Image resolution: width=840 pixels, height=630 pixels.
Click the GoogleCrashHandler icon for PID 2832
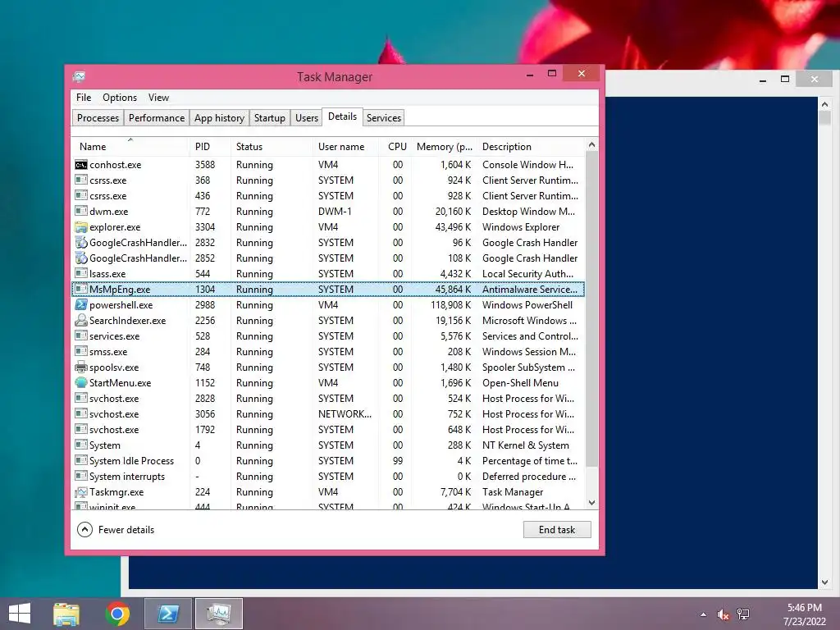pyautogui.click(x=81, y=243)
